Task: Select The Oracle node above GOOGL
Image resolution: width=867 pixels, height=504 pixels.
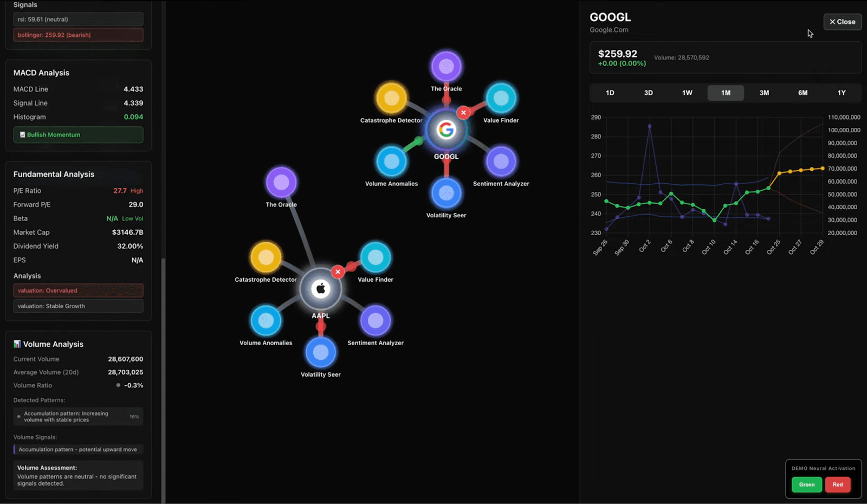Action: (446, 66)
